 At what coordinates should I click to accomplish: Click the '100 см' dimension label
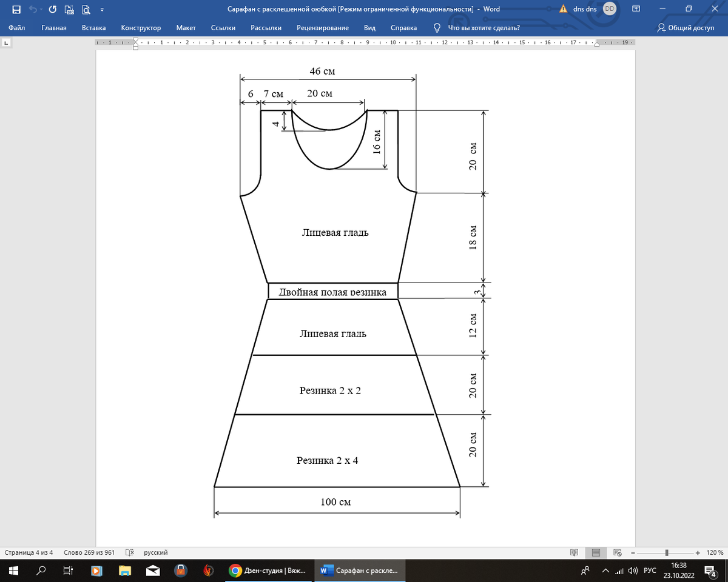(x=335, y=502)
